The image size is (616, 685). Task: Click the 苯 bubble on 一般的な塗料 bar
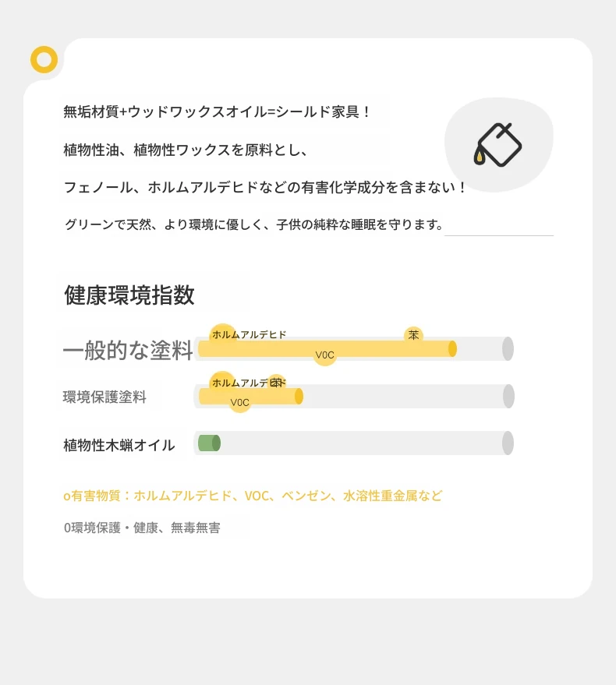pyautogui.click(x=413, y=335)
